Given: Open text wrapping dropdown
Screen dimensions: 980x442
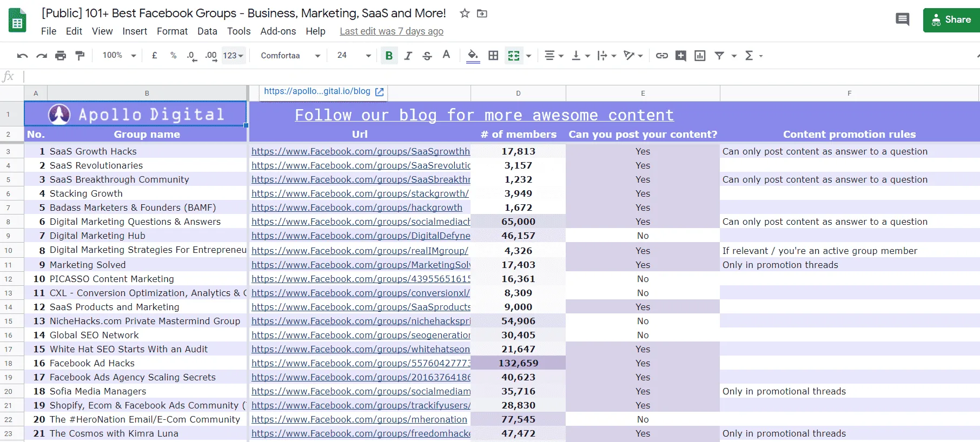Looking at the screenshot, I should [607, 56].
